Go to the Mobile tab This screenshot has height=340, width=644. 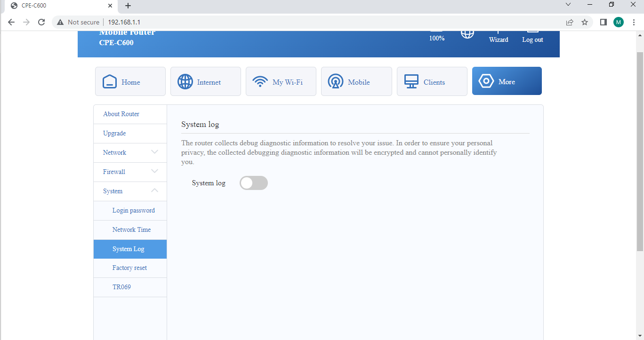356,81
